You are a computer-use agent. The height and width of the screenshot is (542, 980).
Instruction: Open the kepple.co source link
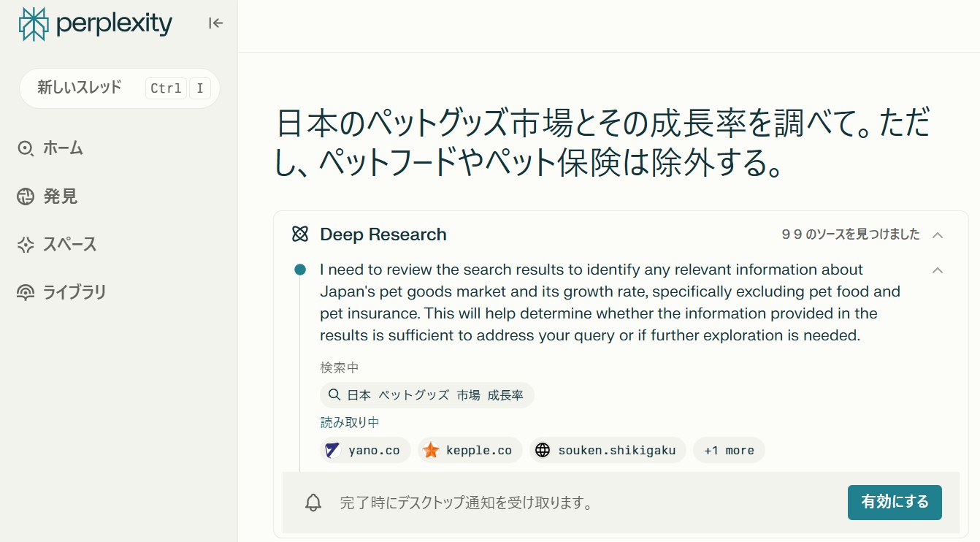pos(470,450)
